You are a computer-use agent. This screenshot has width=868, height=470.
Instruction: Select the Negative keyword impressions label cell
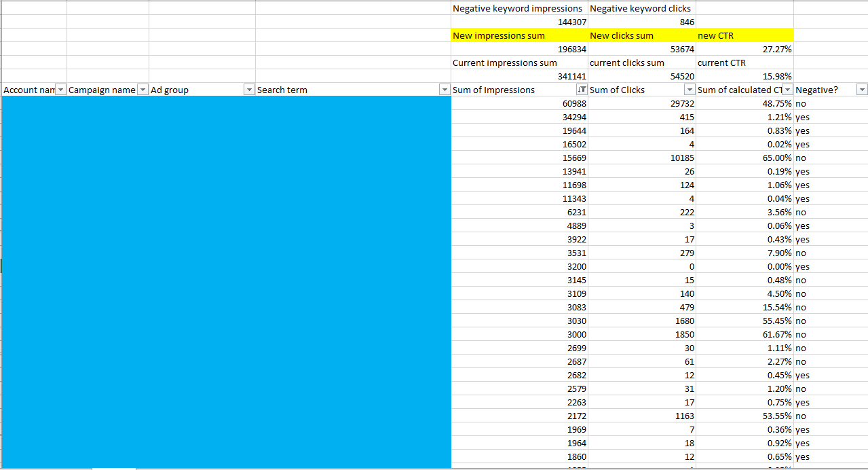519,8
